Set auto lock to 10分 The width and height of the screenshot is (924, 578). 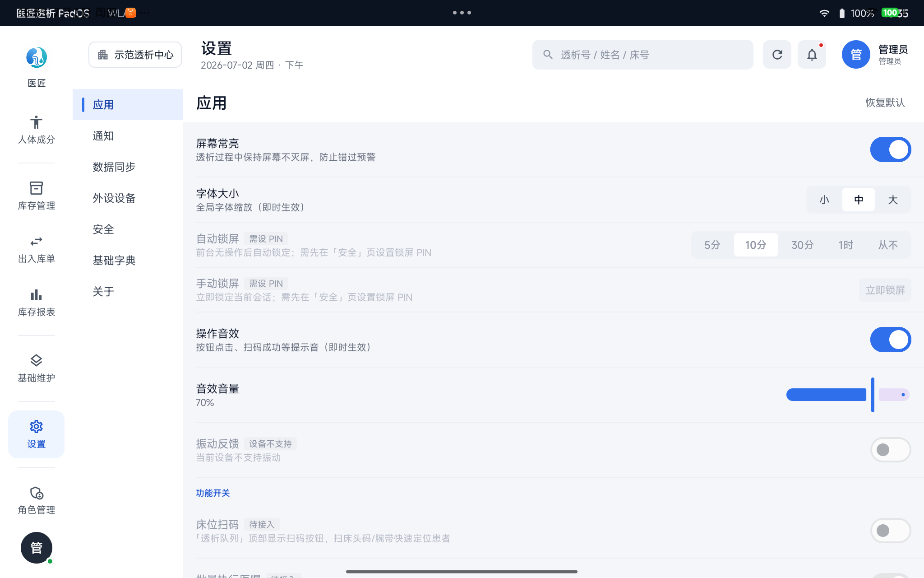756,245
